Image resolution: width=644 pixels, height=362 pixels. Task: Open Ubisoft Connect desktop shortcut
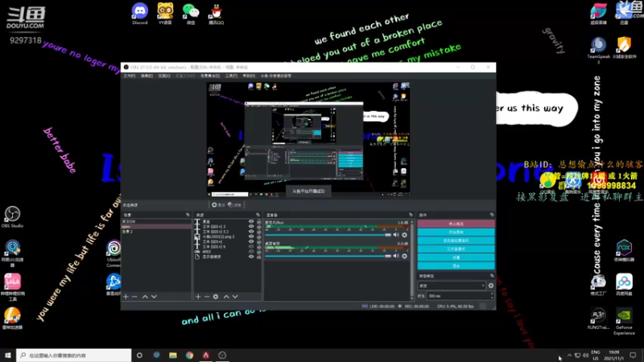[x=114, y=253]
